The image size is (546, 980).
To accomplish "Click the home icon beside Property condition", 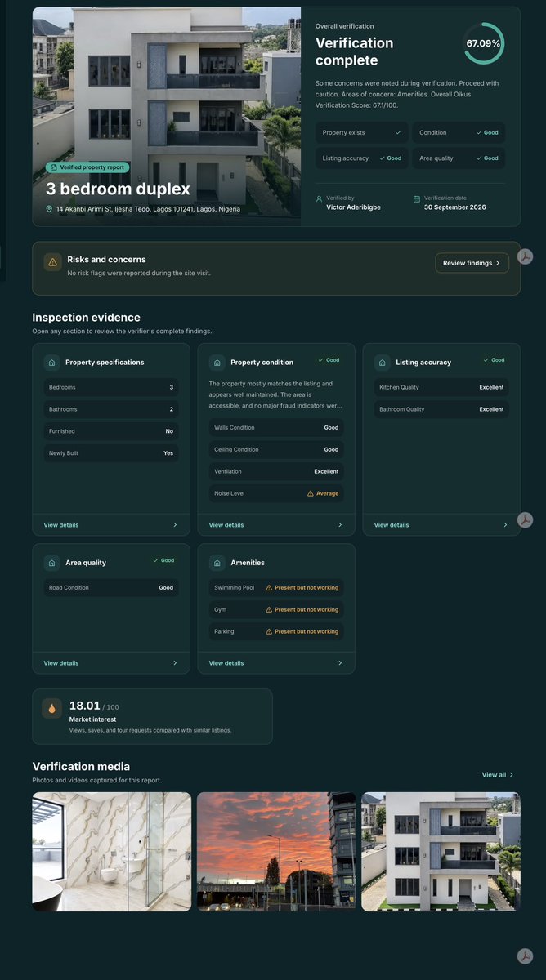I will pos(217,362).
